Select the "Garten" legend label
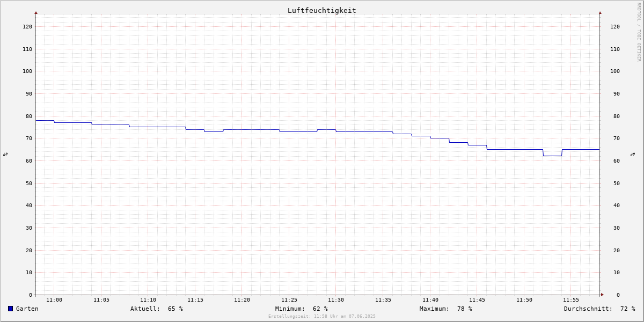The height and width of the screenshot is (322, 644). (27, 309)
